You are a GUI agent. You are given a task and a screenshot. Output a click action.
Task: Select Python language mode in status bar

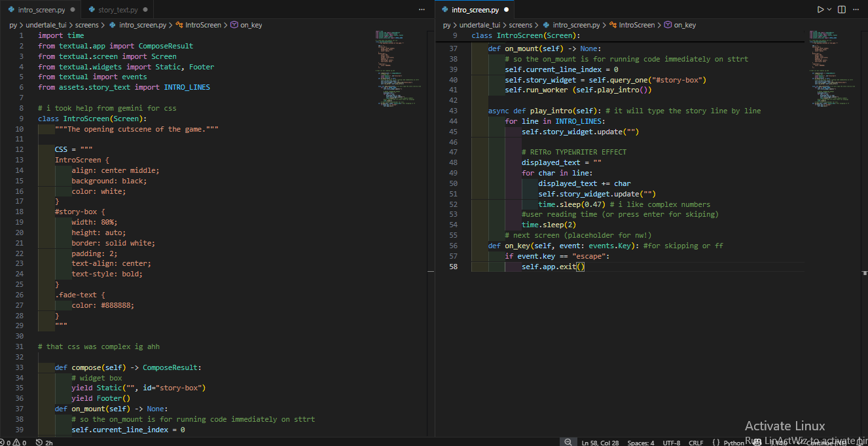click(734, 443)
